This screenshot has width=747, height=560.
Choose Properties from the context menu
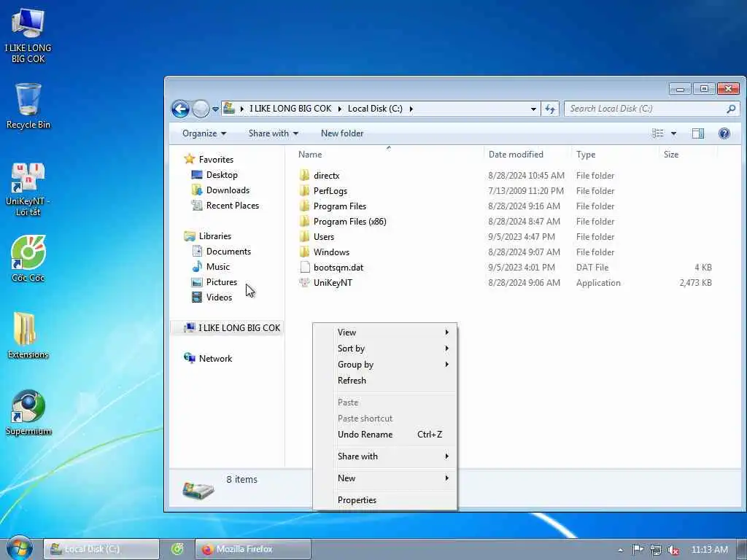[x=384, y=500]
